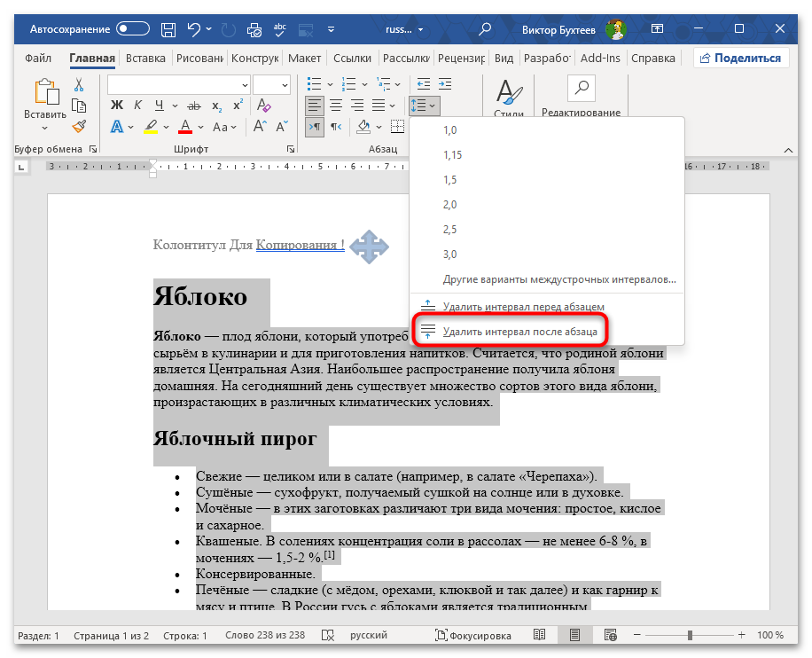812x658 pixels.
Task: Open Customize Quick Access Toolbar dropdown
Action: [x=332, y=29]
